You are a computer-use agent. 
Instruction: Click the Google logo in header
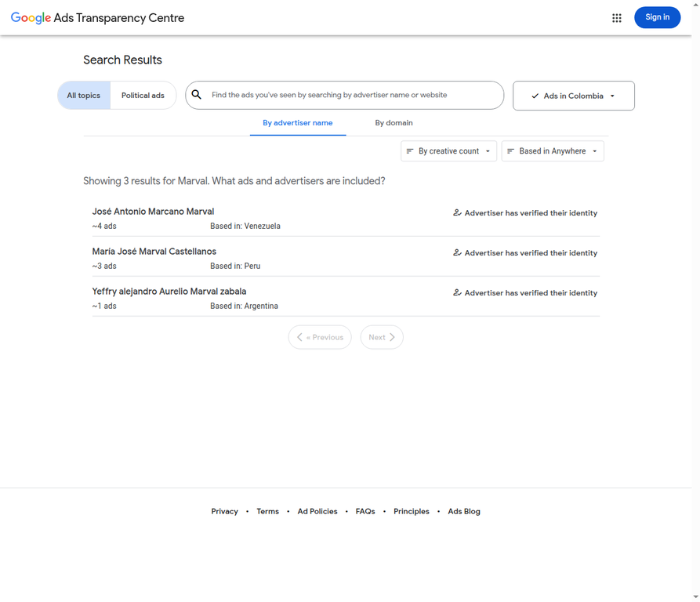(31, 18)
